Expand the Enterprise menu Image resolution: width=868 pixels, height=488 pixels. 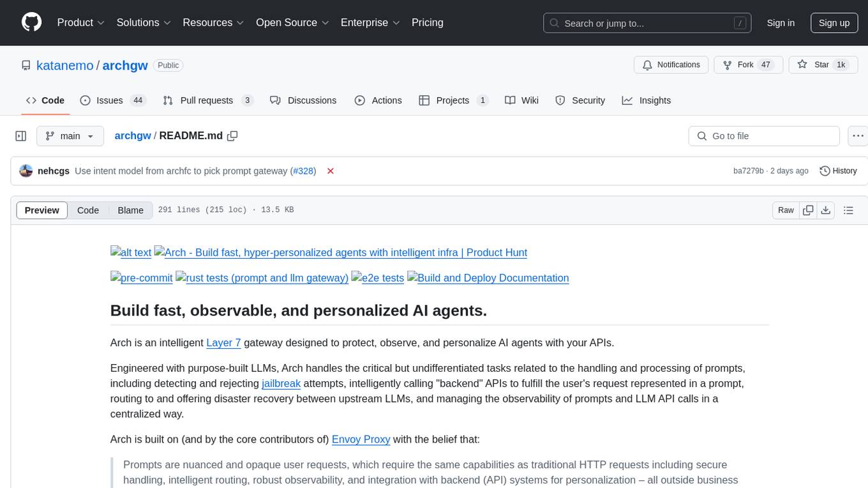370,22
